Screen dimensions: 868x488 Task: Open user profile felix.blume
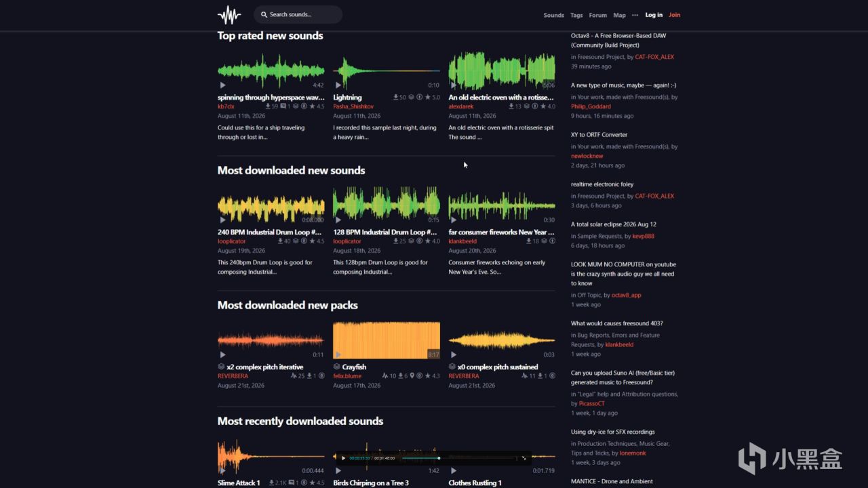coord(347,376)
